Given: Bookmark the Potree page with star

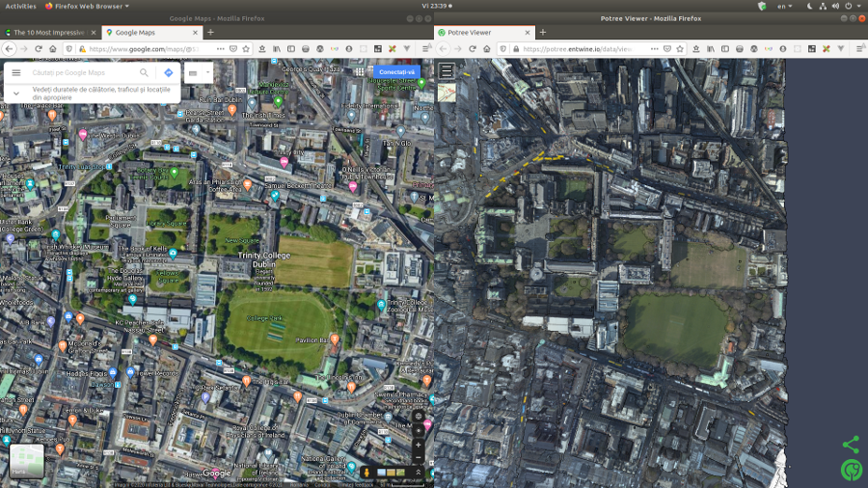Looking at the screenshot, I should point(680,48).
